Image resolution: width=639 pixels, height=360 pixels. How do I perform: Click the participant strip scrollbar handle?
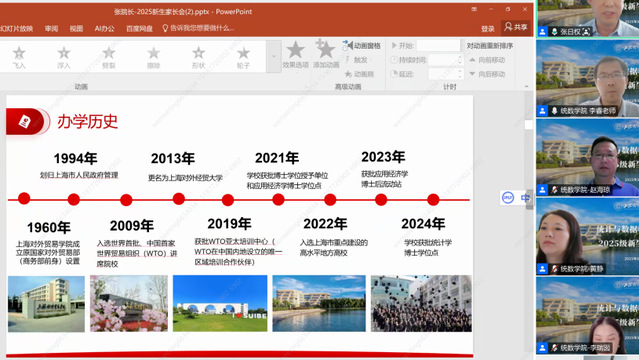(x=529, y=200)
